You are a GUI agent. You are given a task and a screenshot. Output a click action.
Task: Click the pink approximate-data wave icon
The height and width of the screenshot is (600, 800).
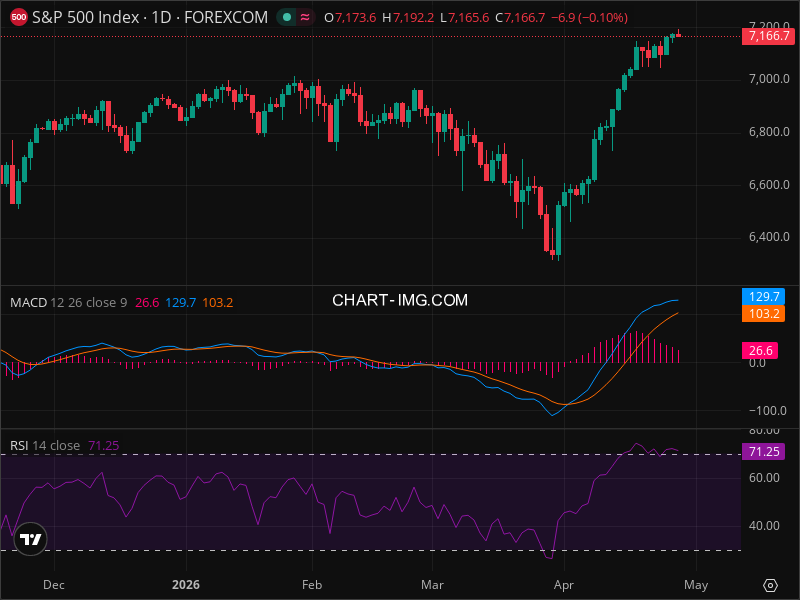(305, 17)
